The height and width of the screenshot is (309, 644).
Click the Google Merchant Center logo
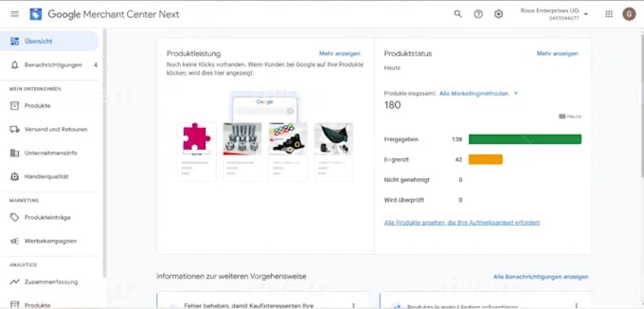(x=36, y=14)
